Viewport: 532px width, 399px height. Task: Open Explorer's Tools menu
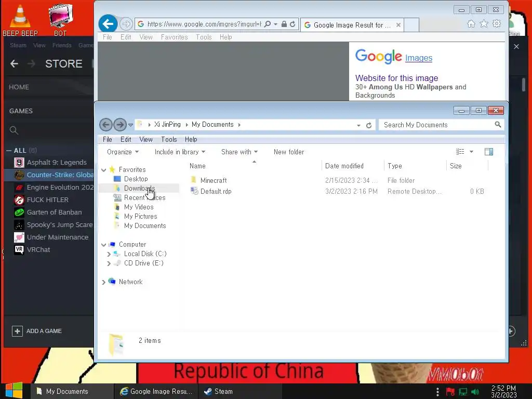[x=169, y=139]
